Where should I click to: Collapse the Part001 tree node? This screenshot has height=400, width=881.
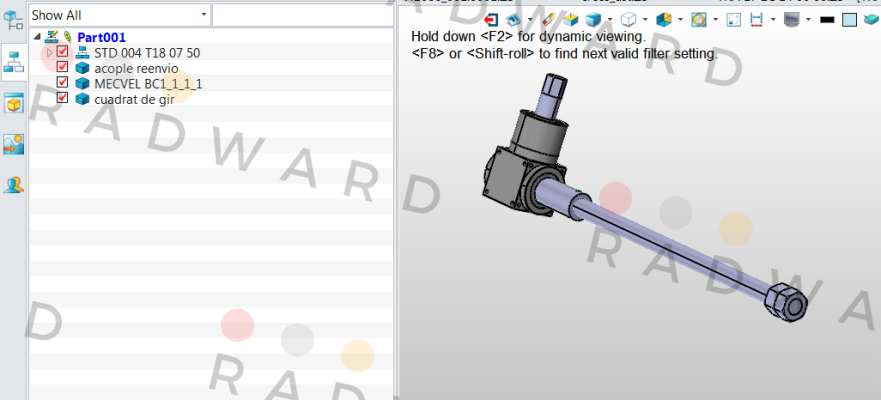[x=38, y=38]
